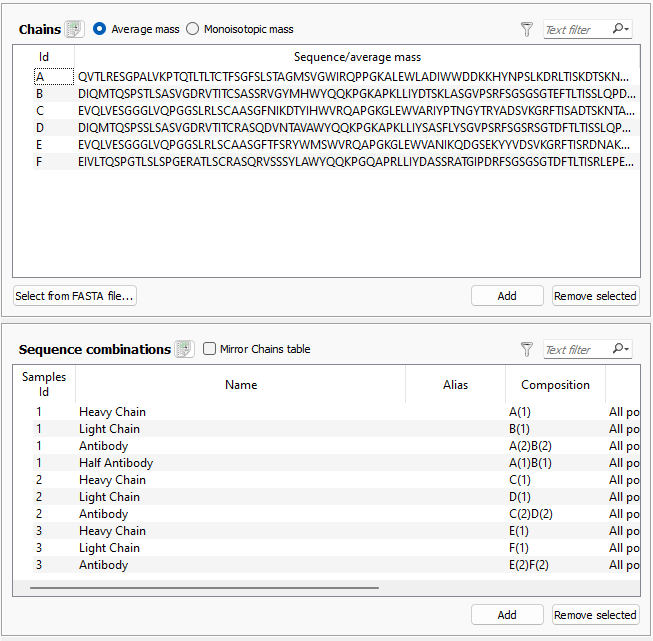
Task: Click the filter funnel icon in Chains panel
Action: [527, 30]
